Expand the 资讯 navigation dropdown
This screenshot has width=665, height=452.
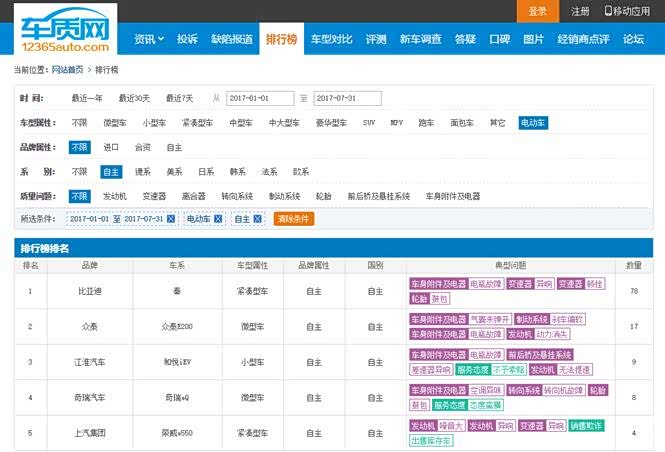(149, 40)
